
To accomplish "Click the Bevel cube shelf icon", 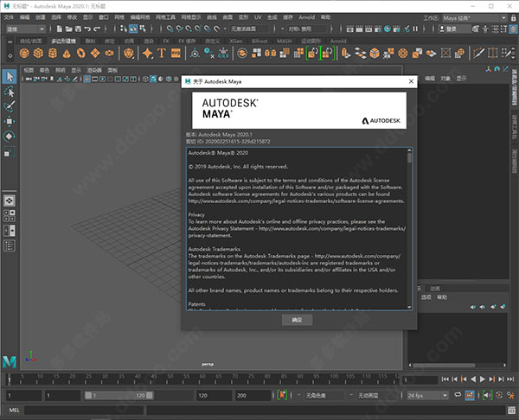I will tap(375, 53).
